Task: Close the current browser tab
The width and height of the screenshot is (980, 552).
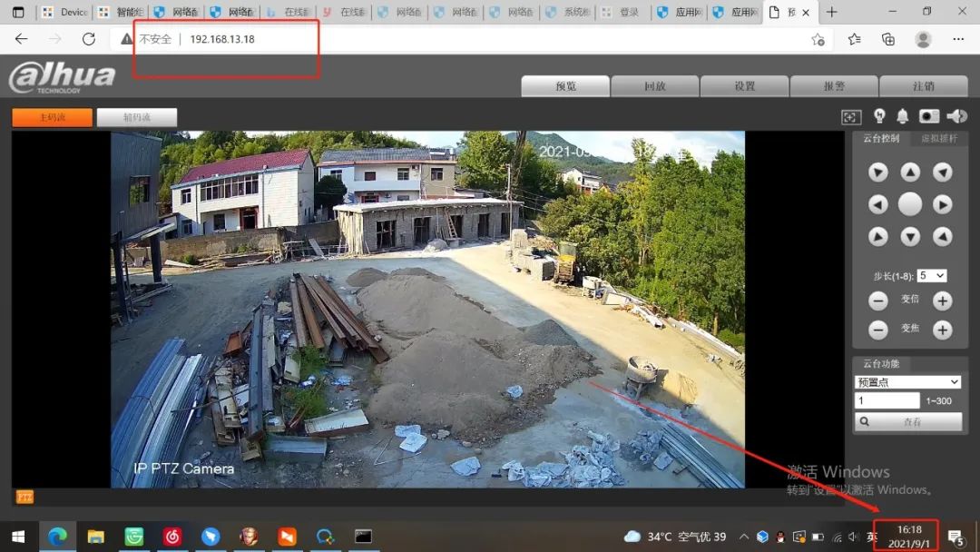Action: coord(807,13)
